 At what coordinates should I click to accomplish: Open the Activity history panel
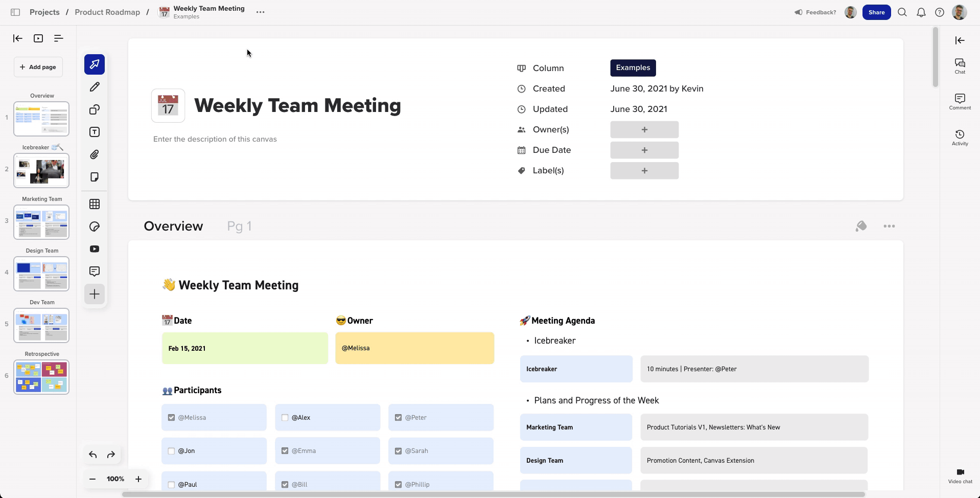[960, 137]
